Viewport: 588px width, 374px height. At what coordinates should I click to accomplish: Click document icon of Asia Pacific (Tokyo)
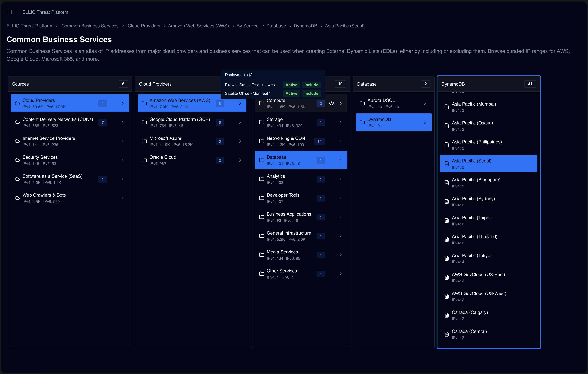446,259
